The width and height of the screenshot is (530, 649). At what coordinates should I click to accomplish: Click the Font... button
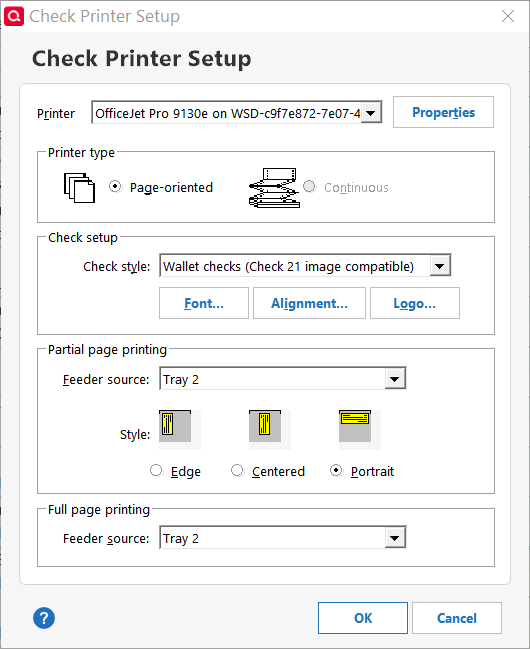204,303
